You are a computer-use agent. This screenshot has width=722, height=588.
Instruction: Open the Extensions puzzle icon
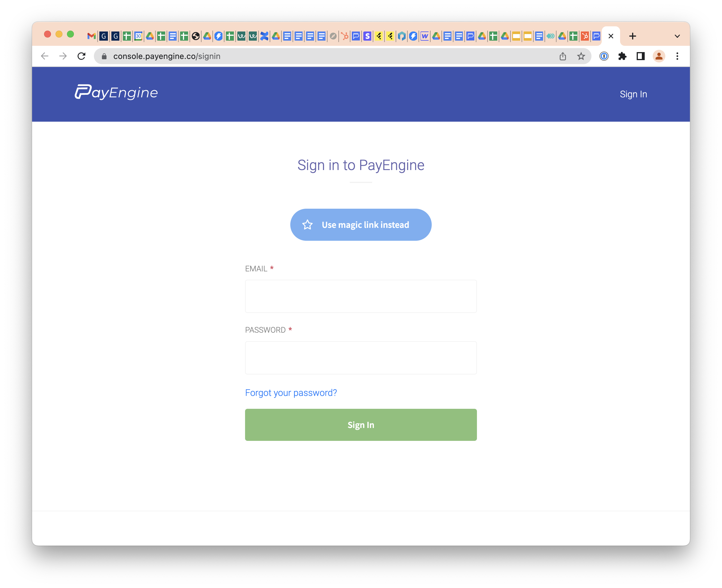click(622, 56)
